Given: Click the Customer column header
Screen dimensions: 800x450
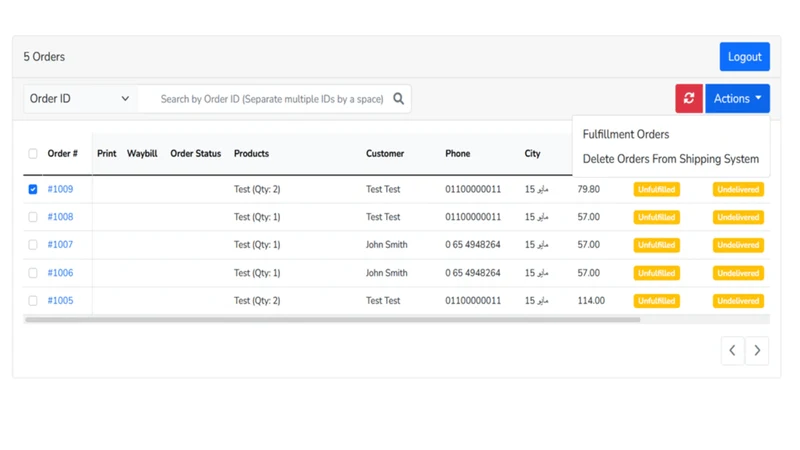Looking at the screenshot, I should (385, 154).
